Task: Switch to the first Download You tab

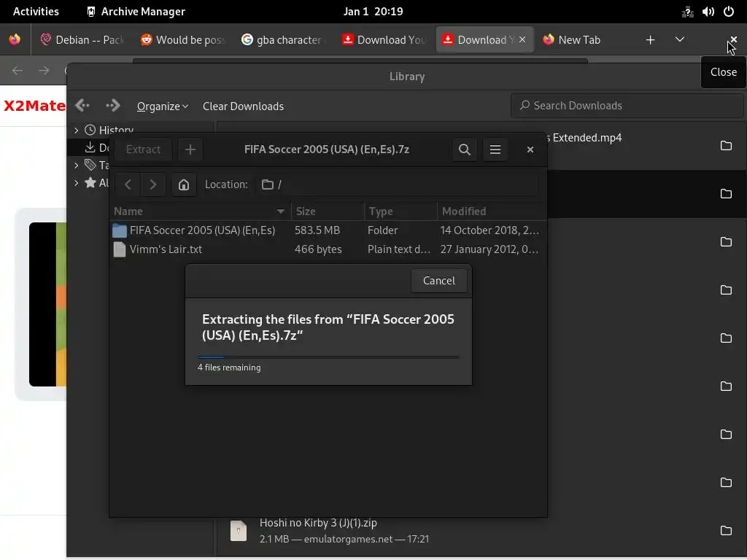Action: (x=384, y=40)
